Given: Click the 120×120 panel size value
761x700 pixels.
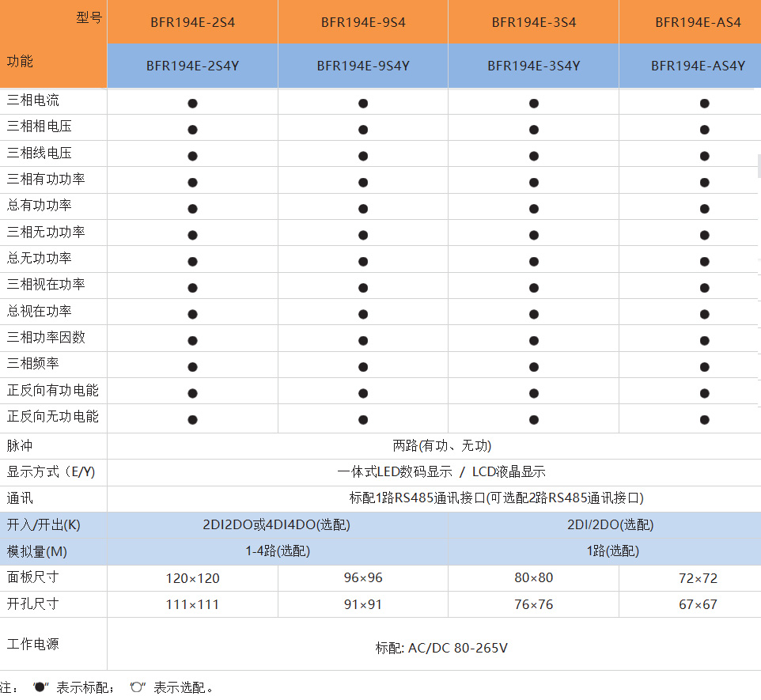Looking at the screenshot, I should click(x=192, y=578).
